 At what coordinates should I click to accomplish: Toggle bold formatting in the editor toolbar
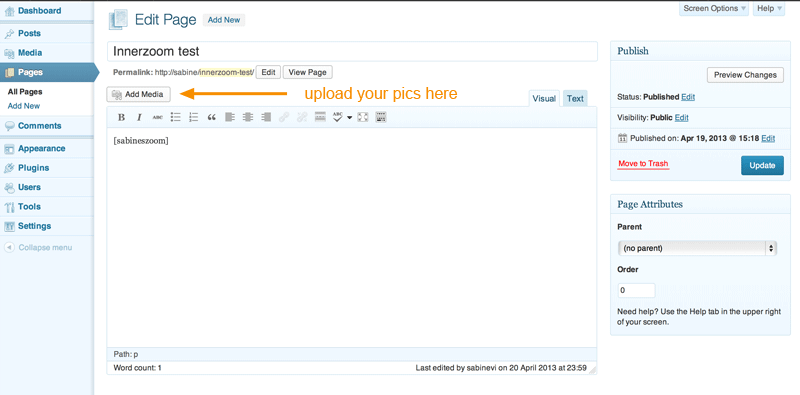[121, 117]
